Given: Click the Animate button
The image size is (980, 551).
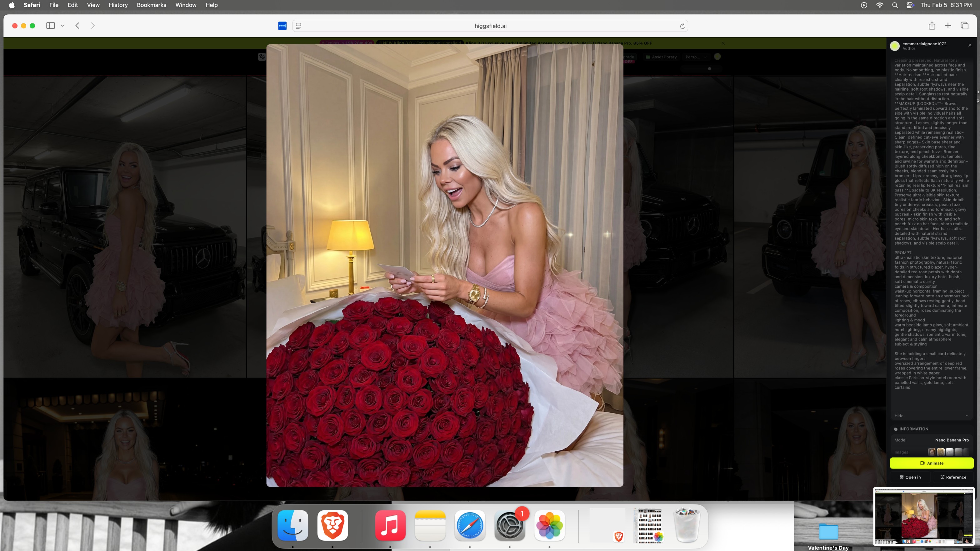Looking at the screenshot, I should 931,463.
